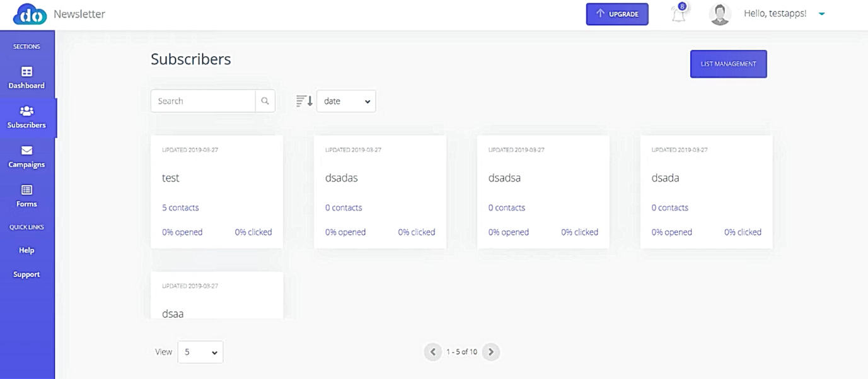Screen dimensions: 868x379
Task: Click '0% opened' in dsadas card
Action: 345,232
